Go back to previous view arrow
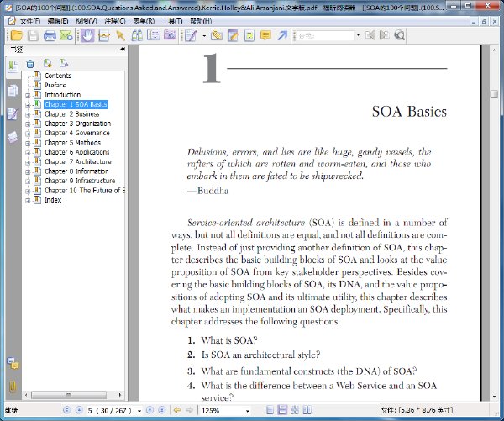Image resolution: width=504 pixels, height=421 pixels. [176, 410]
